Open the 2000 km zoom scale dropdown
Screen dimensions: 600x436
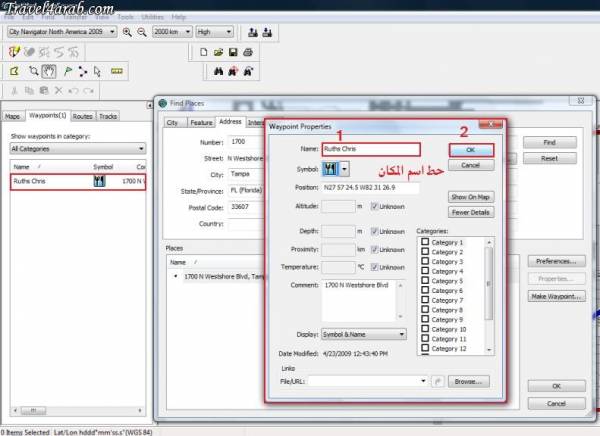[x=172, y=32]
